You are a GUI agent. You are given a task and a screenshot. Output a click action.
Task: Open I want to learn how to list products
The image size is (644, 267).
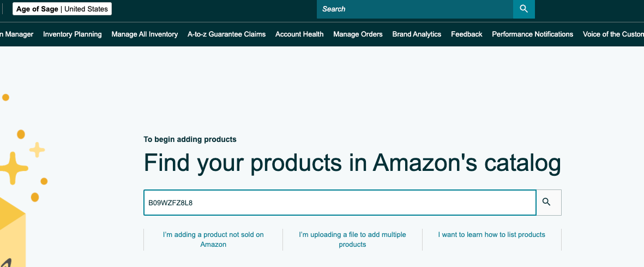491,234
